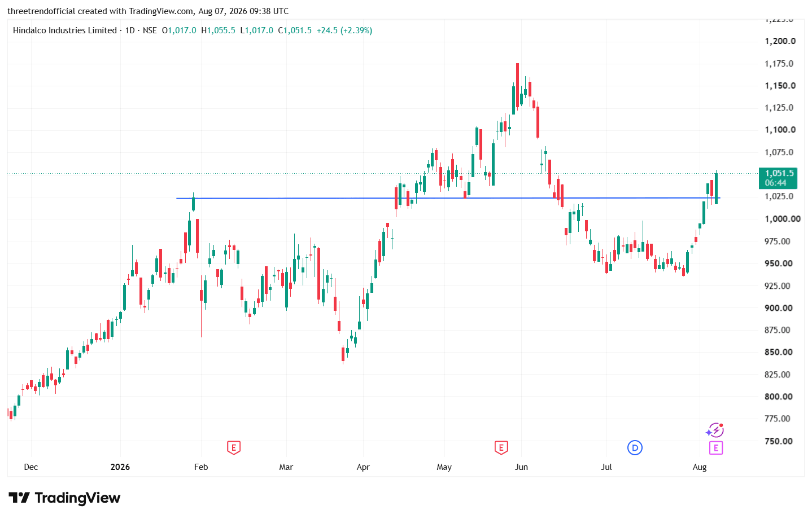Click the Feb label on the time axis
The height and width of the screenshot is (519, 812).
pyautogui.click(x=201, y=467)
